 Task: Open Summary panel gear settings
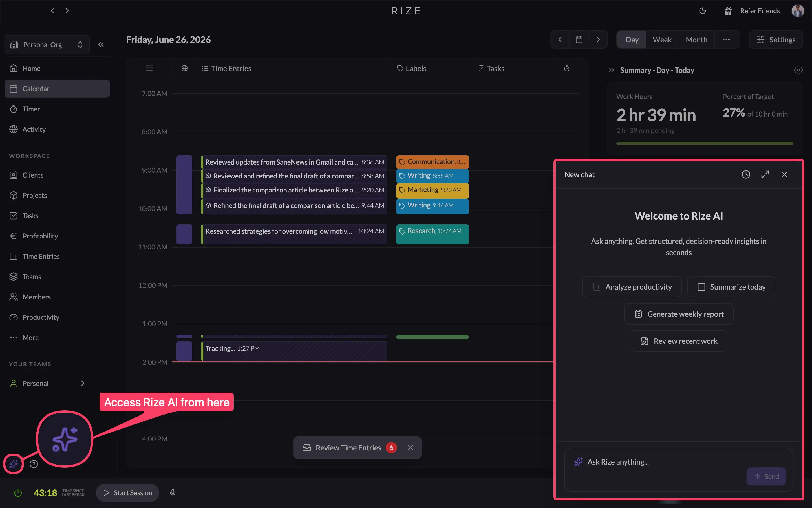798,70
